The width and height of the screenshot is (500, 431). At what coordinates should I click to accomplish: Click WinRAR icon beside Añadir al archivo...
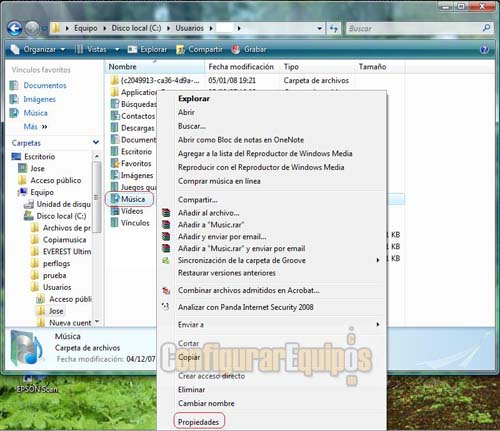(x=166, y=213)
